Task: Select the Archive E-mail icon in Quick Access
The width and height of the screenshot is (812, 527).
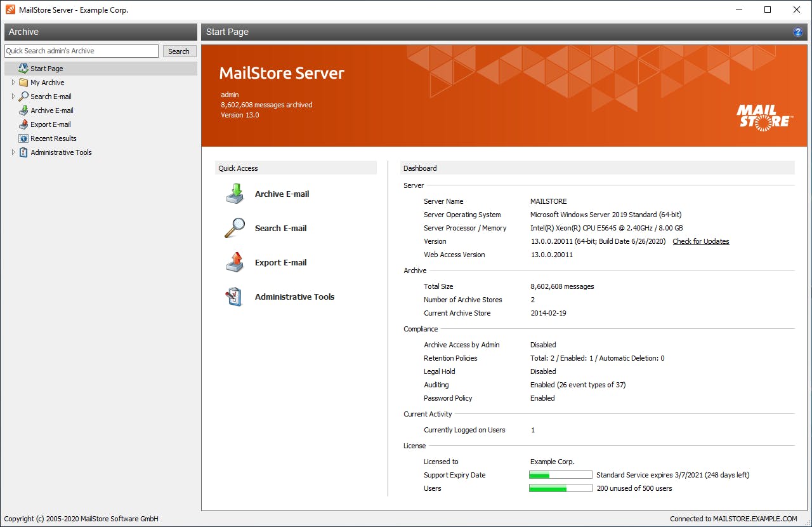Action: (234, 194)
